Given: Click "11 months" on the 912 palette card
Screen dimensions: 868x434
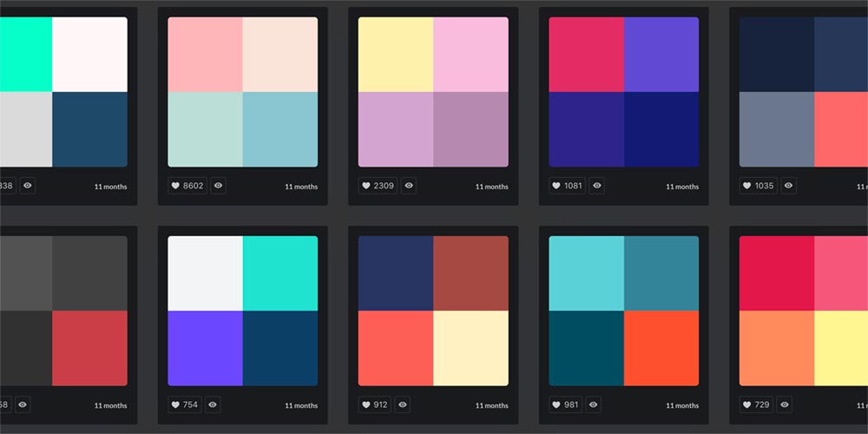Looking at the screenshot, I should click(491, 405).
